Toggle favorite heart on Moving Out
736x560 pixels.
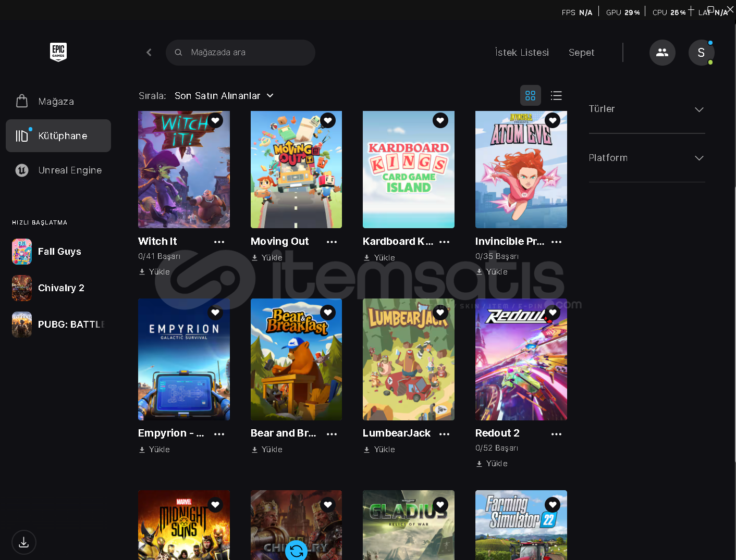tap(328, 120)
